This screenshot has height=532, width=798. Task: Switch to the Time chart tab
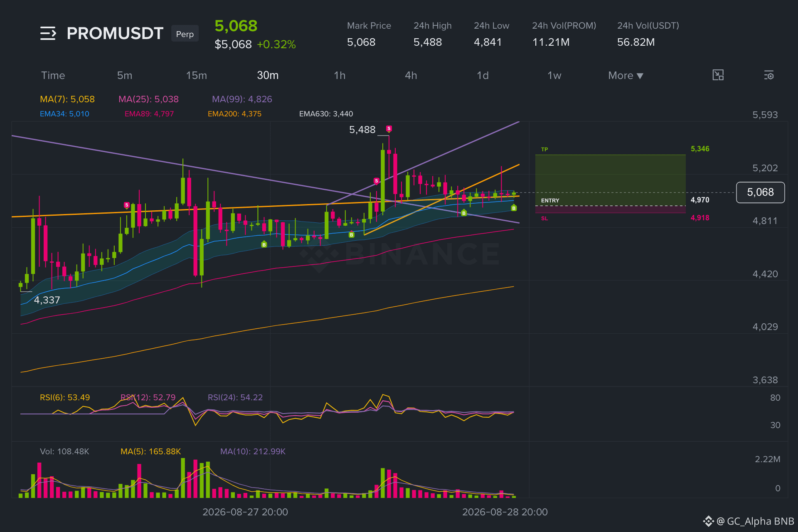[53, 75]
